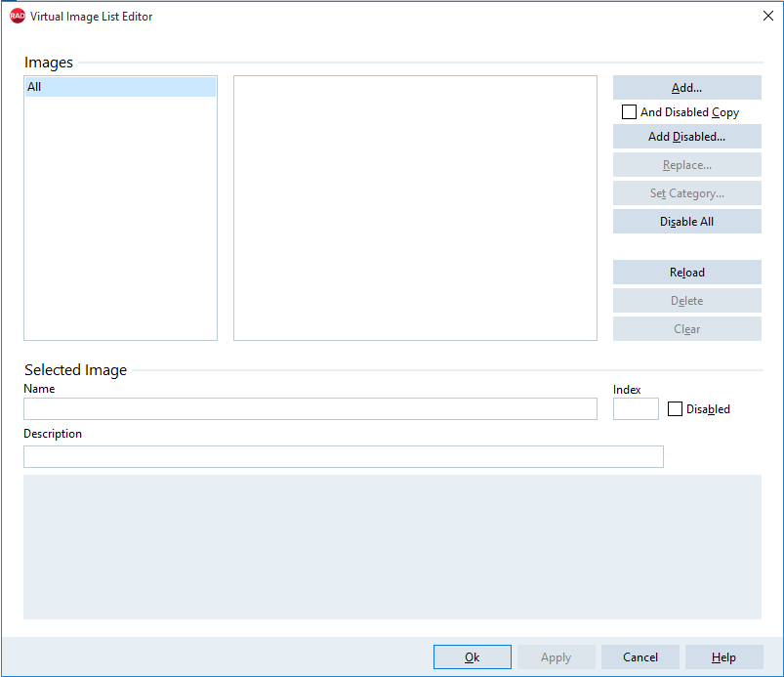Viewport: 784px width, 677px height.
Task: Click the Clear button
Action: pos(687,329)
